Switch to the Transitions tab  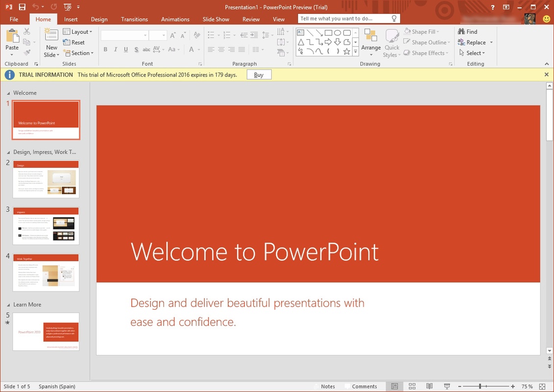click(x=134, y=19)
